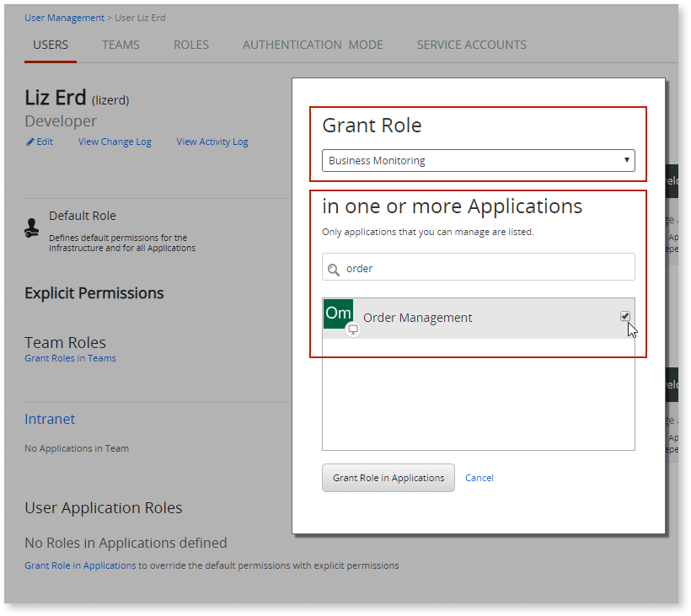Click the Grant Role in Applications button

(x=388, y=477)
